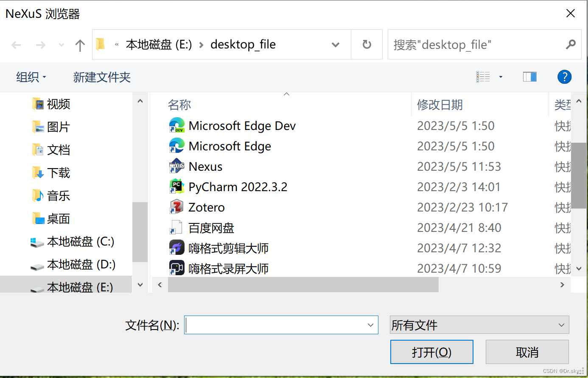Click the Microsoft Edge shortcut icon
Image resolution: width=588 pixels, height=378 pixels.
176,146
